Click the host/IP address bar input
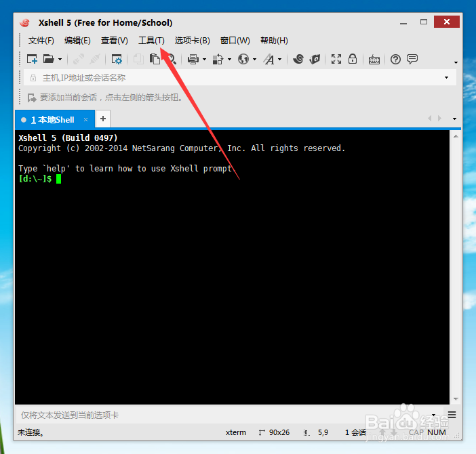Screen dimensions: 476x454 (x=234, y=78)
